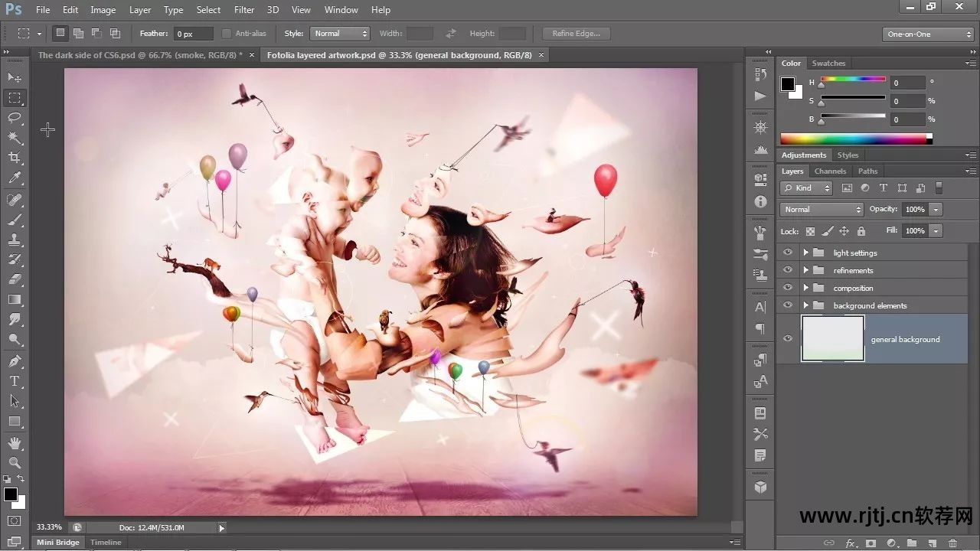
Task: Select the Horizontal Type tool
Action: [15, 381]
